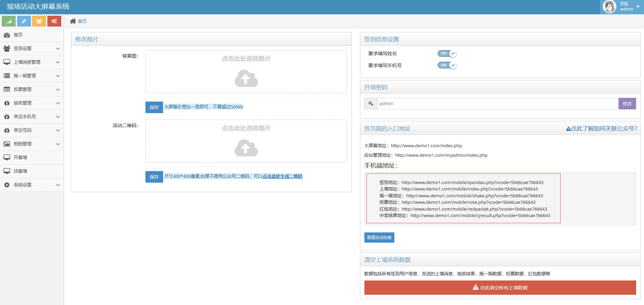
Task: Expand the 签到设置 sidebar menu
Action: [x=32, y=48]
